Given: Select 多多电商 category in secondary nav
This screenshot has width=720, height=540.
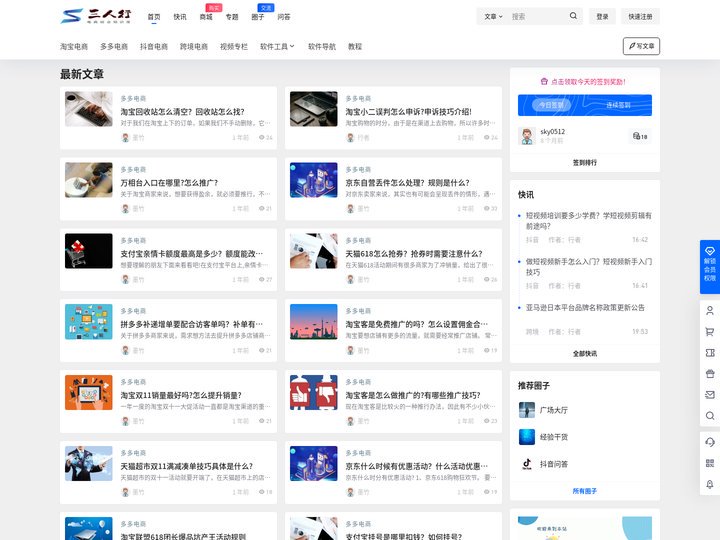Looking at the screenshot, I should point(114,46).
